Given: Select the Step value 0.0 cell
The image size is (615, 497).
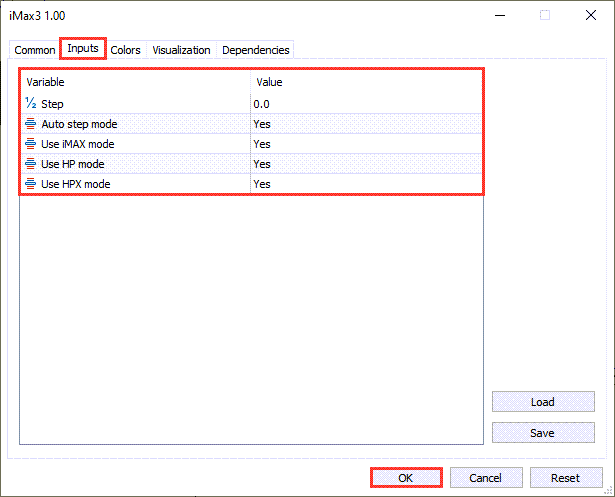Looking at the screenshot, I should pos(366,104).
